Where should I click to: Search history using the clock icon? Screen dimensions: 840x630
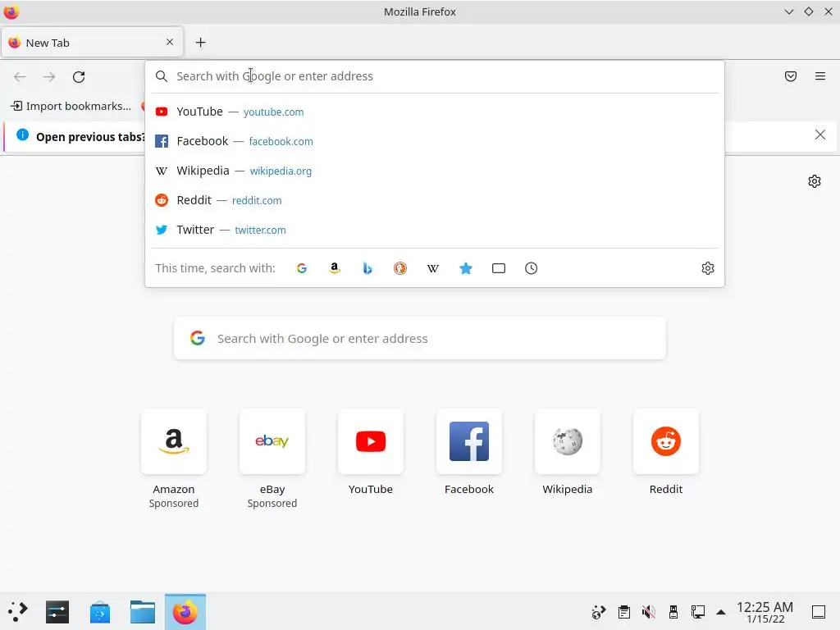531,268
